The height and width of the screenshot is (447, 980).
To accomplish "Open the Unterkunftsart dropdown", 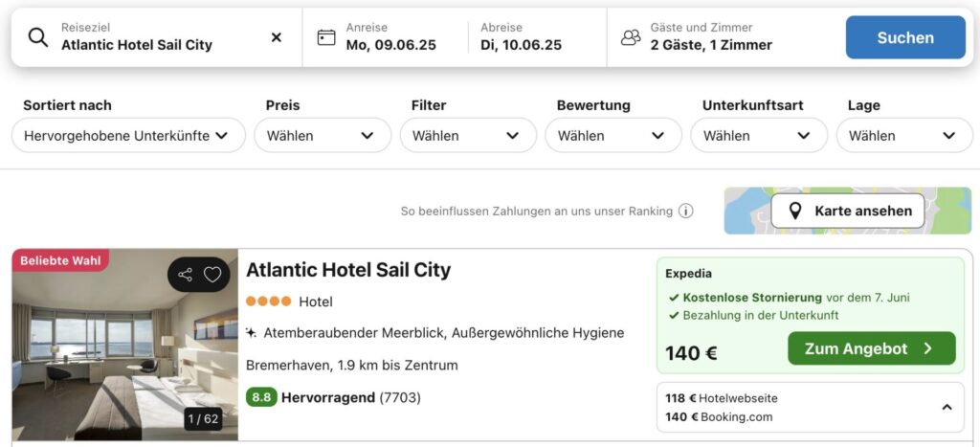I will (759, 136).
